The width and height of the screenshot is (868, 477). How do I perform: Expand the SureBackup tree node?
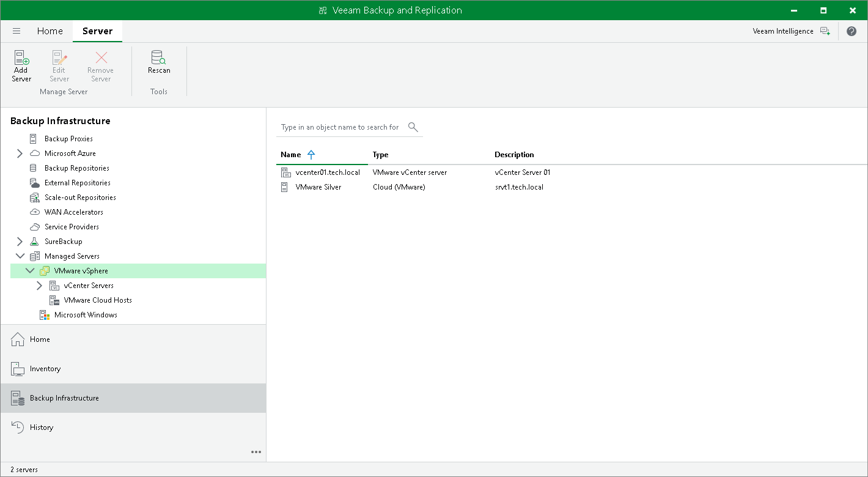tap(20, 242)
